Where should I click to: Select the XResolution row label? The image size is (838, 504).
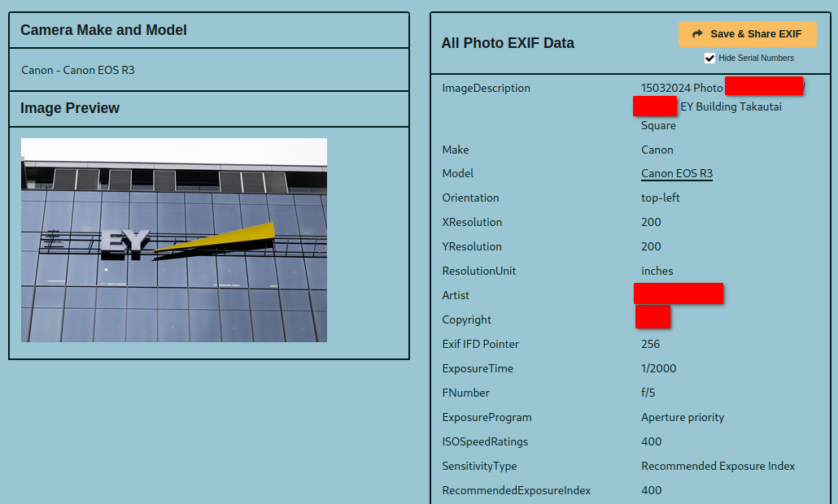[x=472, y=222]
